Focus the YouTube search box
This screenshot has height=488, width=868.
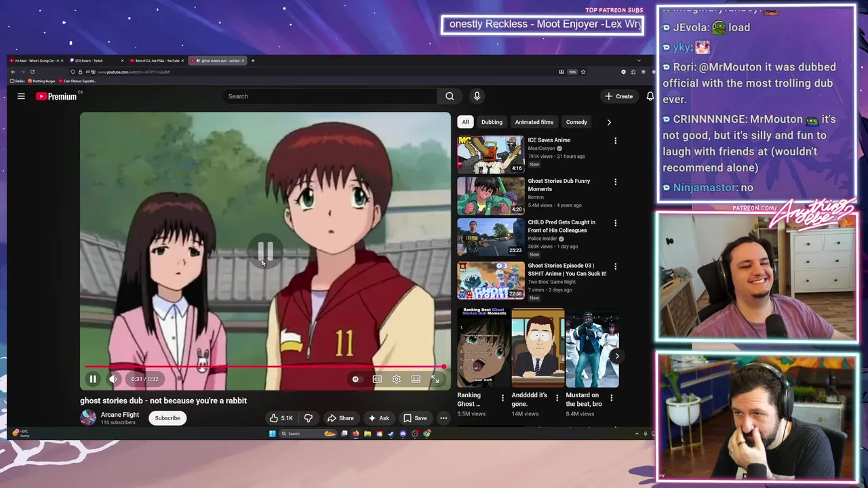pyautogui.click(x=330, y=96)
